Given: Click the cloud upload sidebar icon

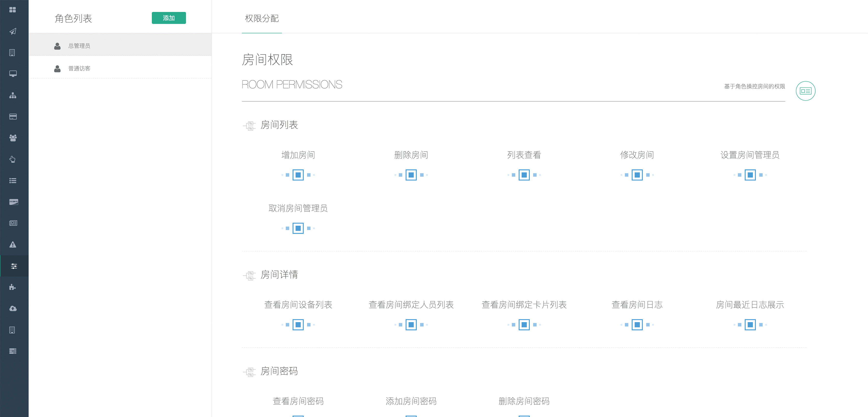Looking at the screenshot, I should pos(13,309).
